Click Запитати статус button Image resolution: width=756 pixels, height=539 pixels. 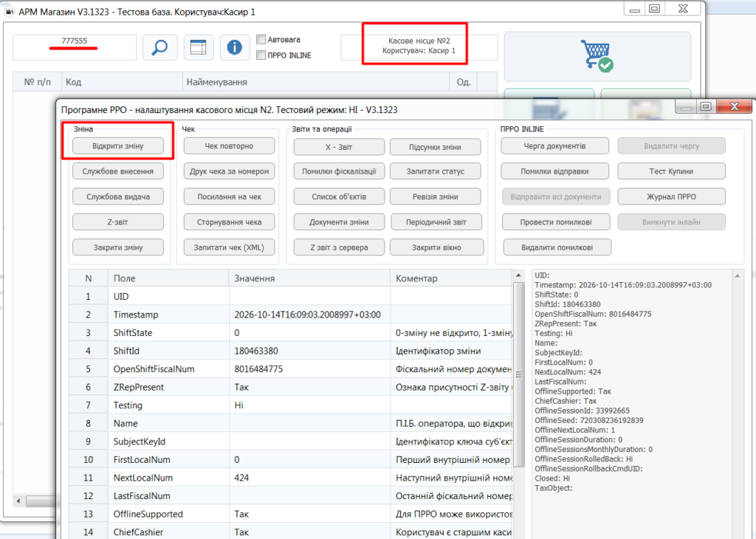(436, 171)
